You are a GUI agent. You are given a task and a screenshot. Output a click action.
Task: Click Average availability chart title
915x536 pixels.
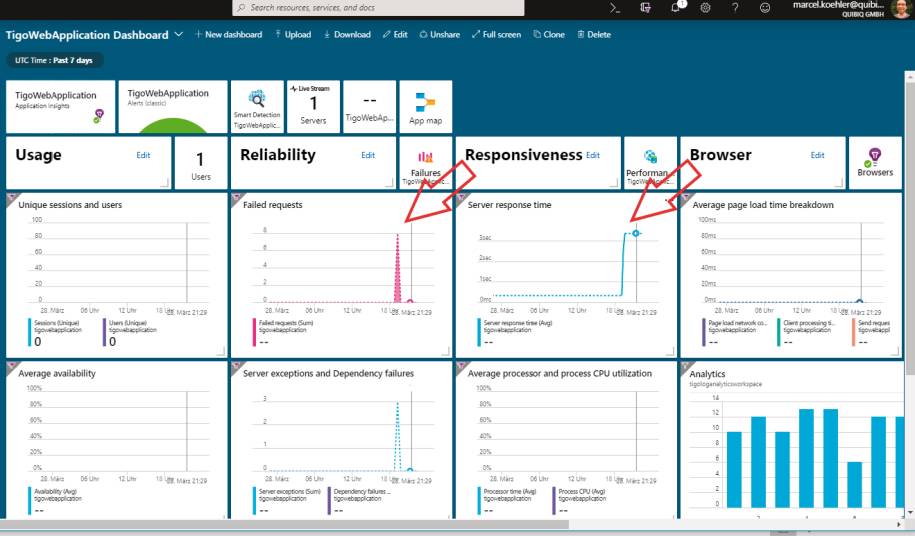[57, 373]
